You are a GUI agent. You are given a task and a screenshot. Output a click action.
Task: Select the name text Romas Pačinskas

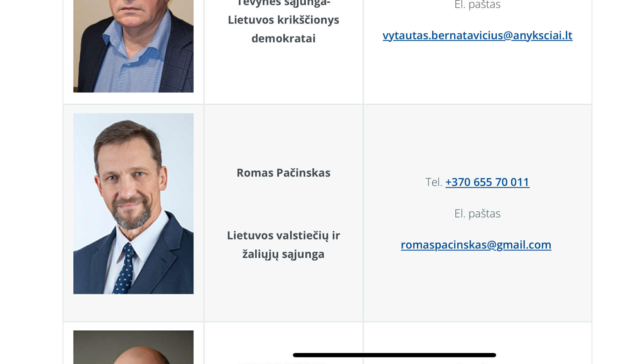283,173
